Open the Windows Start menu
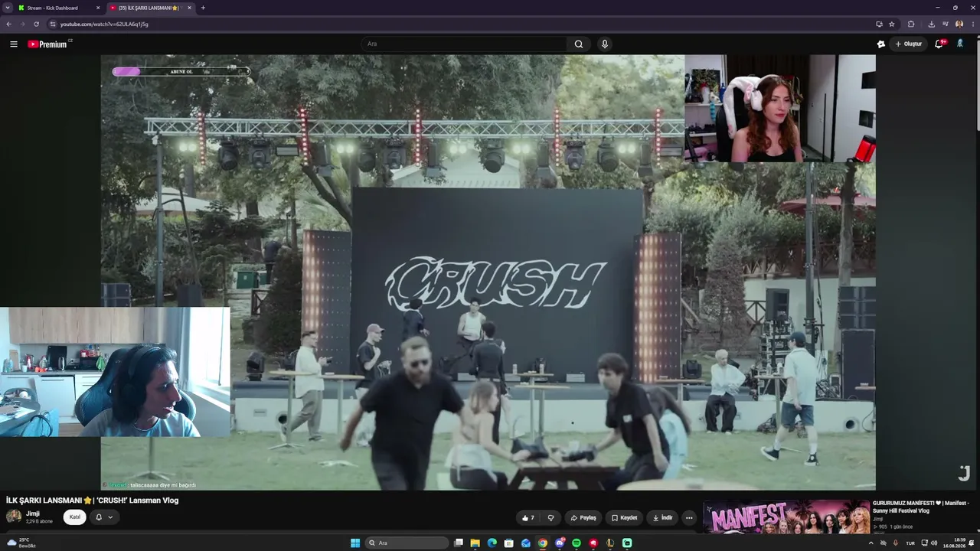The image size is (980, 551). pyautogui.click(x=355, y=543)
